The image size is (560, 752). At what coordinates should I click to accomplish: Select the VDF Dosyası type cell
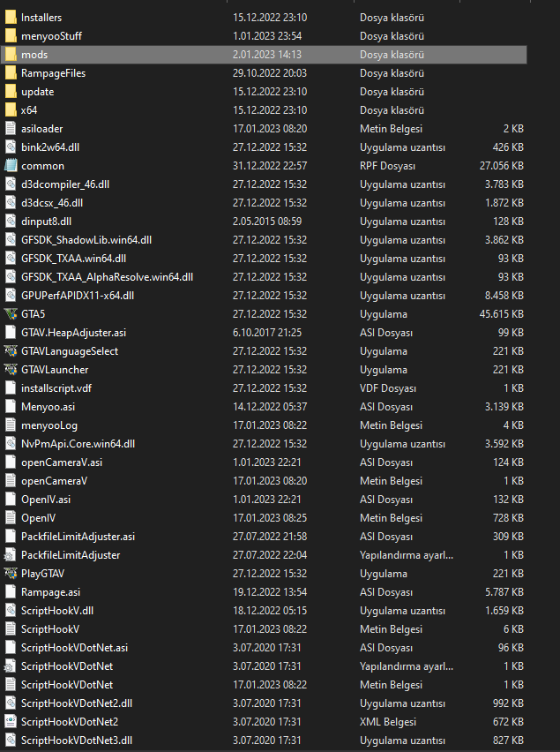click(388, 388)
